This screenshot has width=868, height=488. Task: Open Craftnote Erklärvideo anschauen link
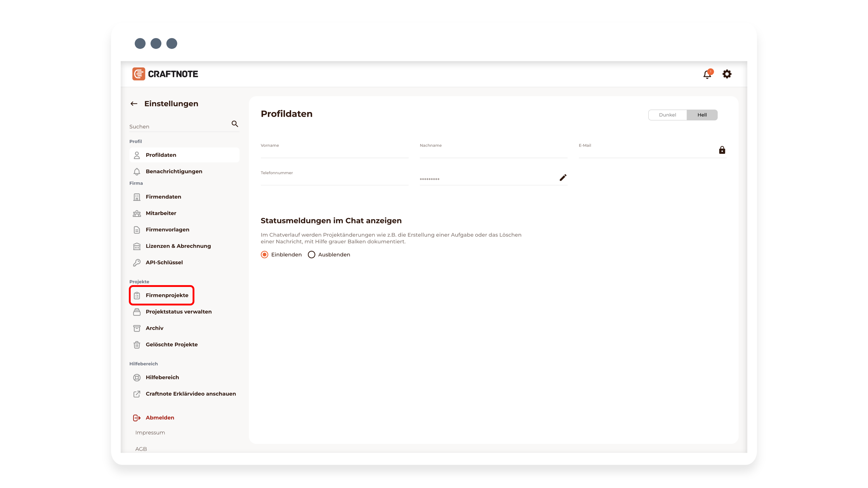[190, 394]
